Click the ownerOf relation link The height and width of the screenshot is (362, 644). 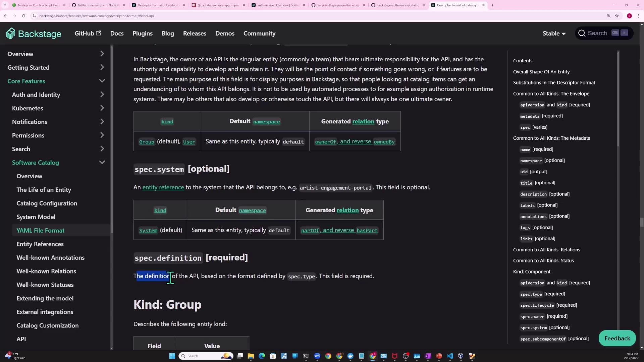pyautogui.click(x=326, y=142)
